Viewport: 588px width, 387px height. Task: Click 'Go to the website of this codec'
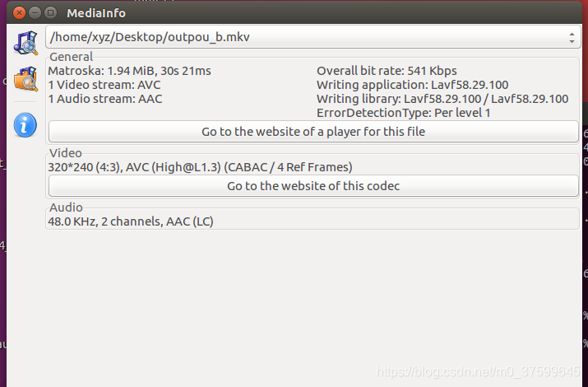[x=313, y=186]
